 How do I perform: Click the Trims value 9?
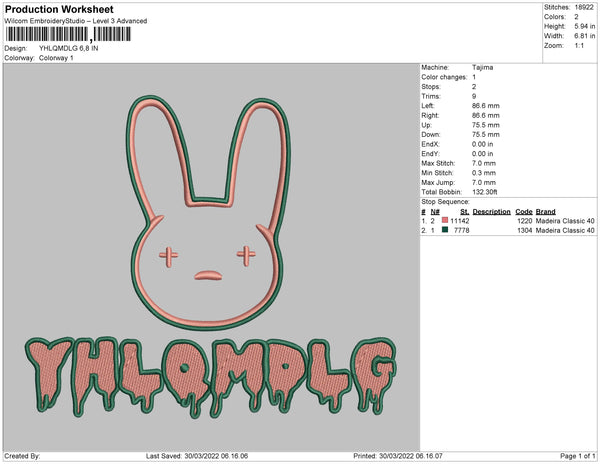pos(474,96)
